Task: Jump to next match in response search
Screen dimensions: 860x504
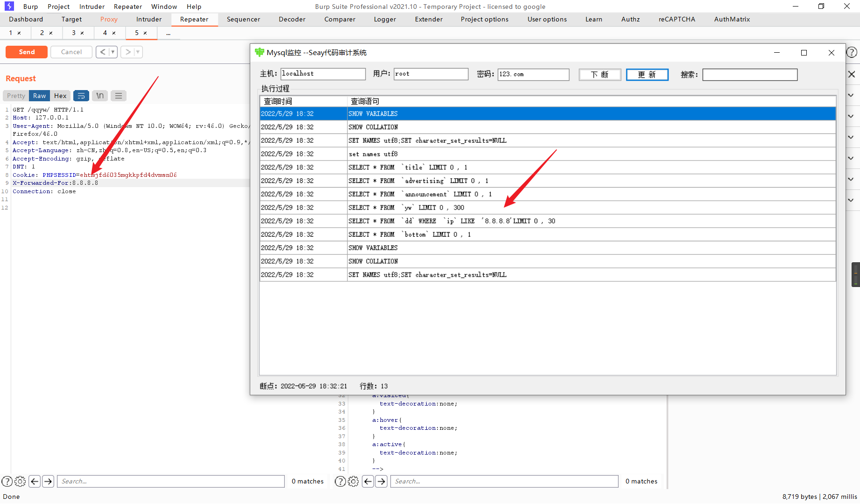Action: tap(381, 481)
